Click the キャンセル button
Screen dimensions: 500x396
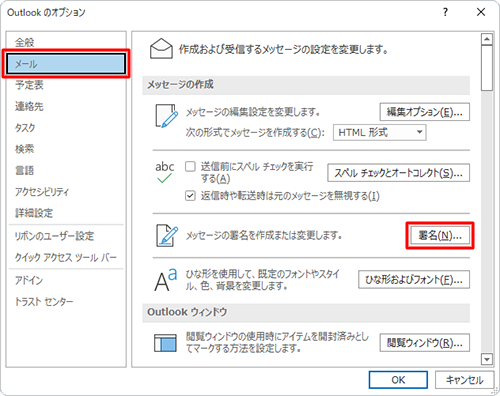coord(464,380)
